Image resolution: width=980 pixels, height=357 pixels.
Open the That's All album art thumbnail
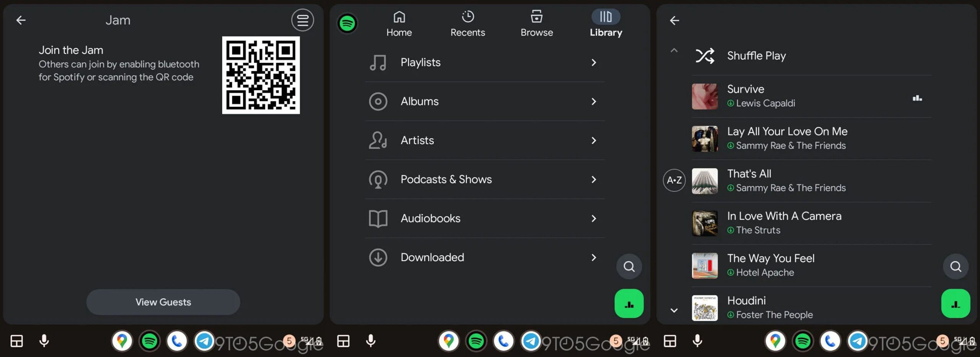coord(705,181)
